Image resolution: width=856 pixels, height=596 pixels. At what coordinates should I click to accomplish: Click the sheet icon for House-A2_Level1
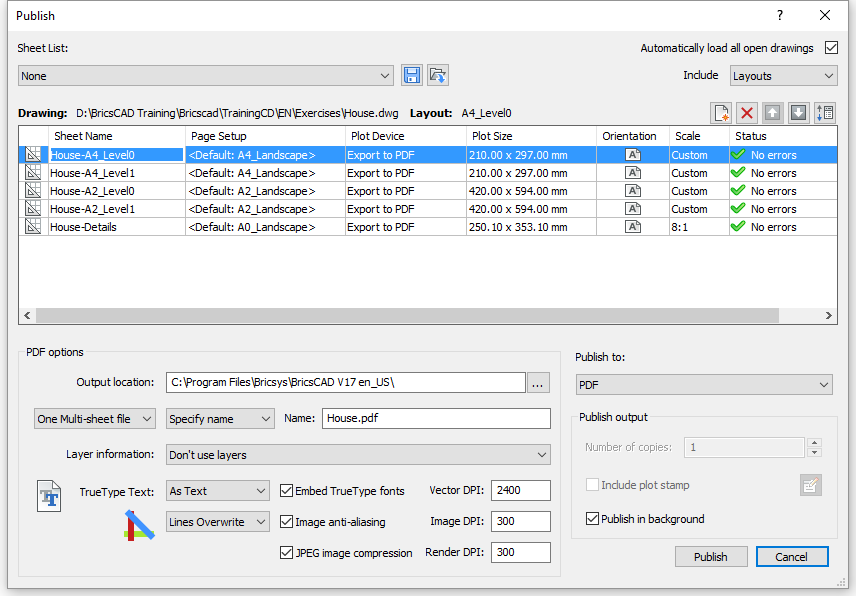click(x=33, y=208)
